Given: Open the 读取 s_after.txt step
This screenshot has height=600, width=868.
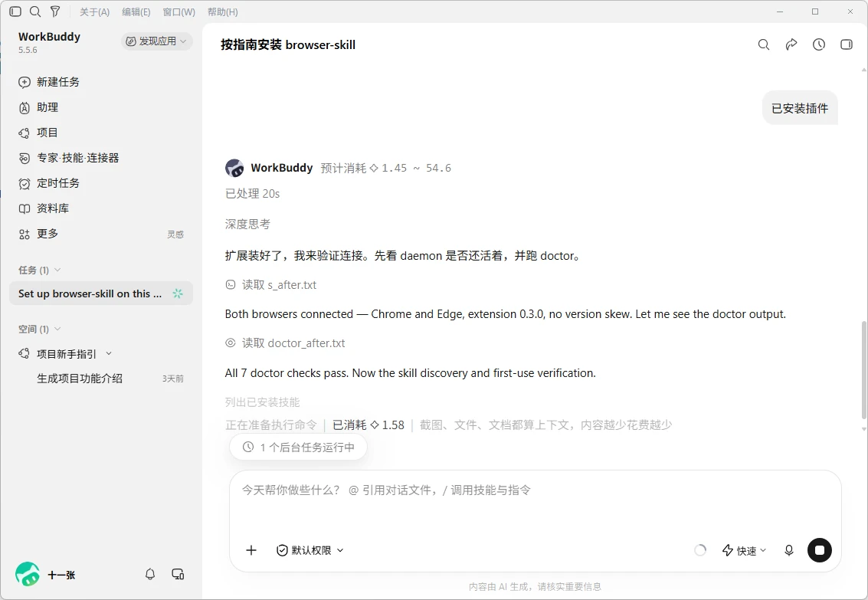Looking at the screenshot, I should tap(271, 285).
